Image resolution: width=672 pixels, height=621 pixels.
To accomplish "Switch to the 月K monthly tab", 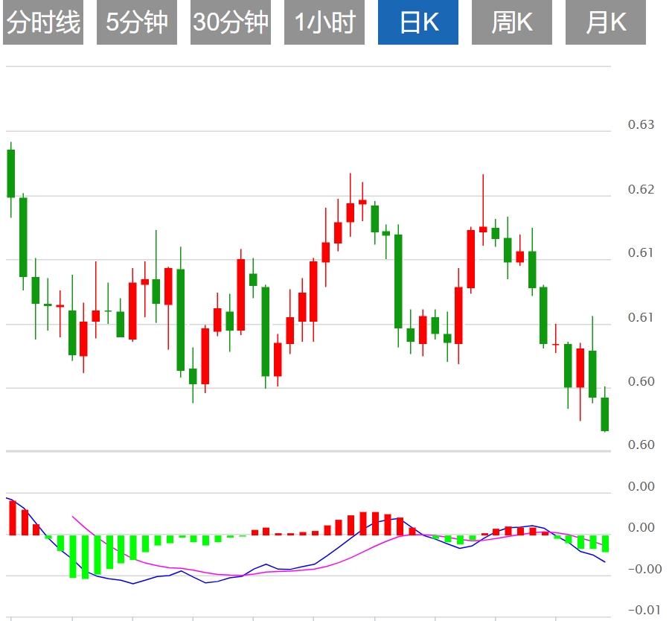I will click(x=606, y=22).
